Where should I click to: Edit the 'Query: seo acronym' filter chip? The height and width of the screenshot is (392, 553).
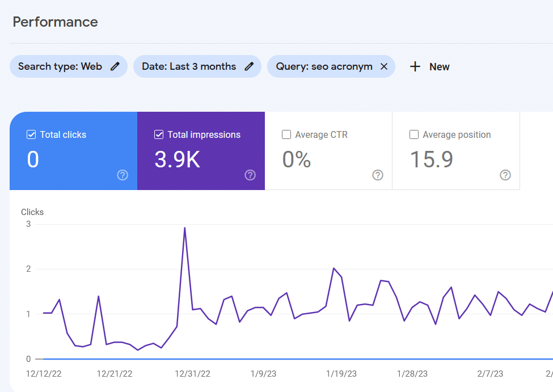[x=324, y=66]
